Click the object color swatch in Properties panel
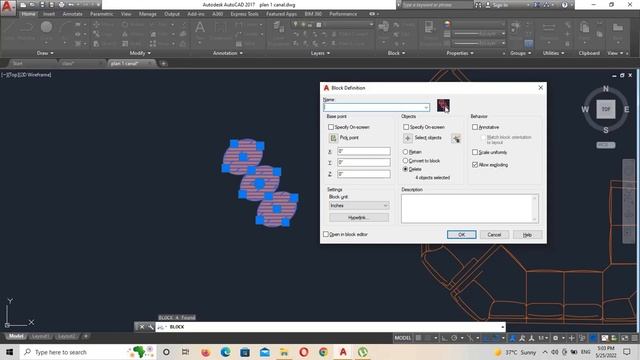The image size is (640, 360). coord(447,24)
